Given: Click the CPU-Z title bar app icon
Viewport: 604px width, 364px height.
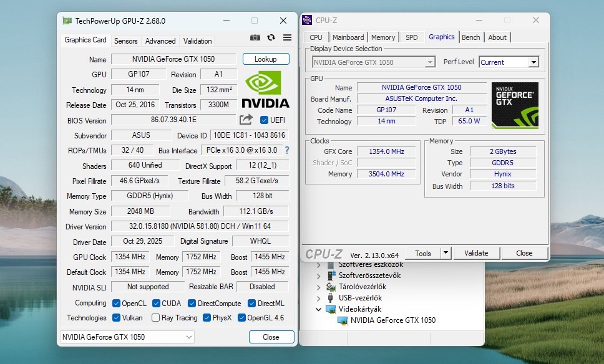Looking at the screenshot, I should (307, 20).
